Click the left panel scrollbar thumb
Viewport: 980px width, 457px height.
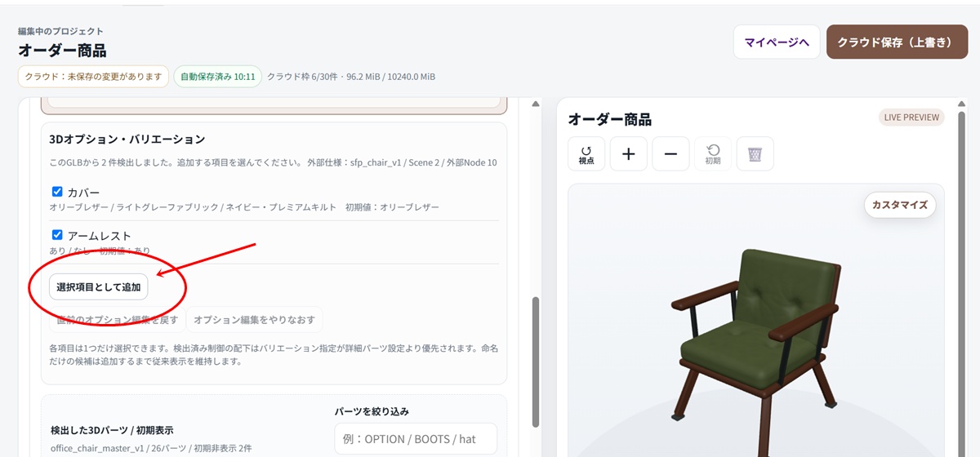pyautogui.click(x=536, y=362)
